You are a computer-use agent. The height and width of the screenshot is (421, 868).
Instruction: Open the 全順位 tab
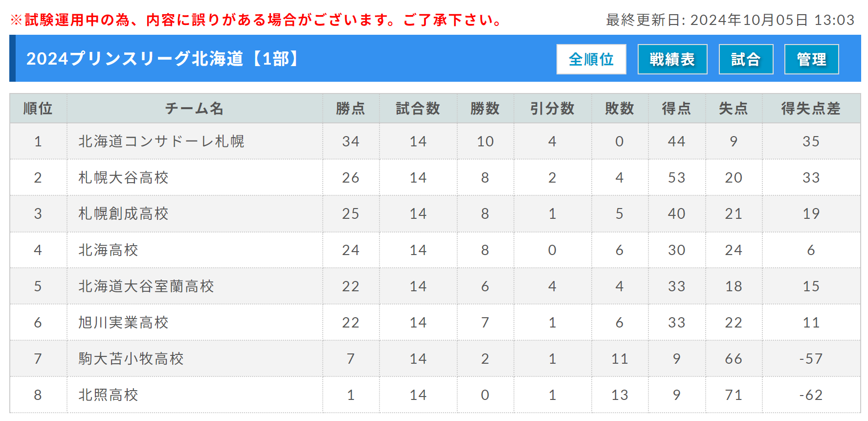(591, 59)
